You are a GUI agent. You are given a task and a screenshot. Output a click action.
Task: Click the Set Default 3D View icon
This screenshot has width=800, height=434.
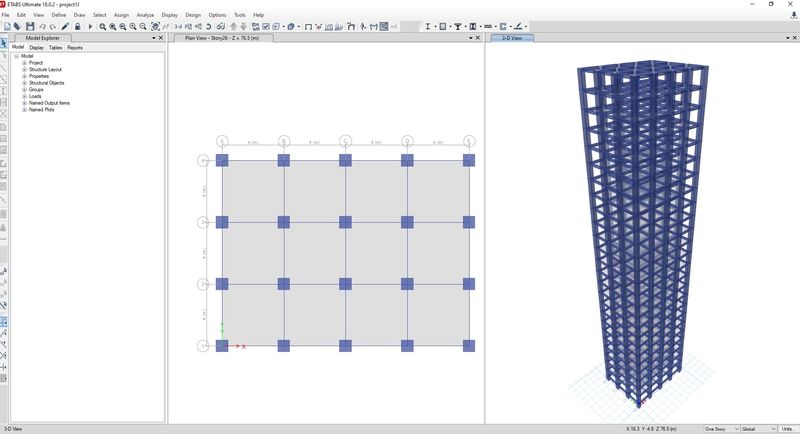point(180,26)
